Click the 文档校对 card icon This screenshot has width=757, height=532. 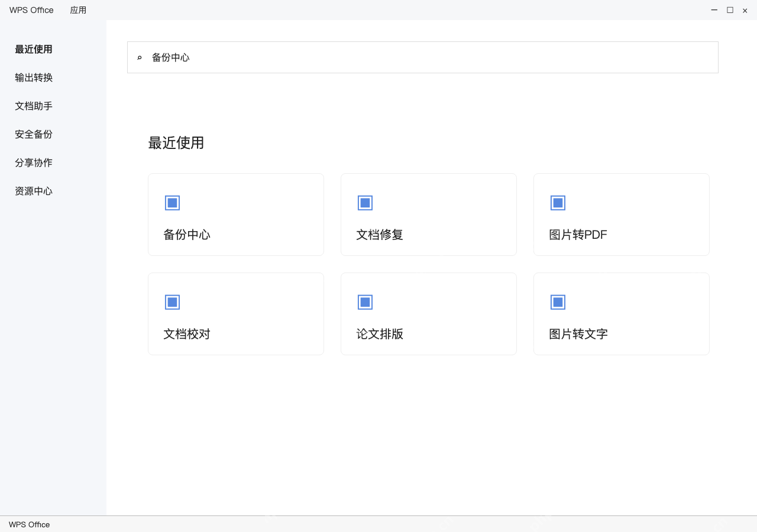coord(172,302)
